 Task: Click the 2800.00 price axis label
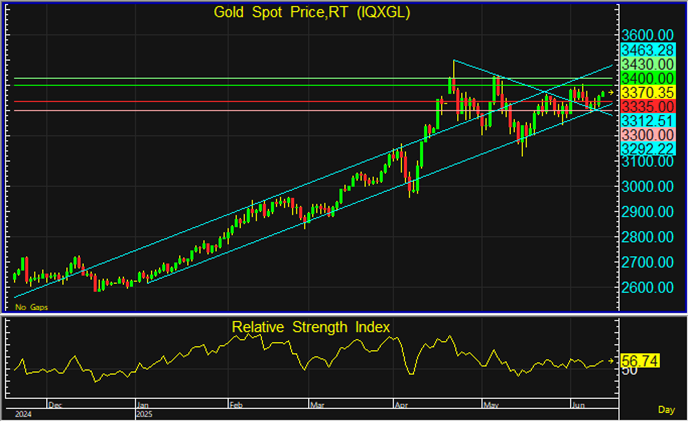(647, 237)
